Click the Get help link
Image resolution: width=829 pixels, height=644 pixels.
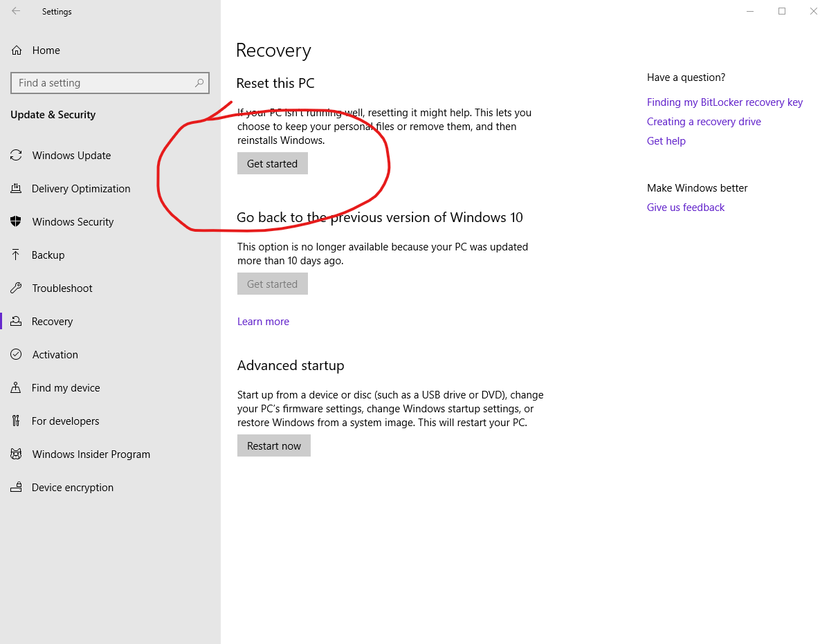[x=666, y=141]
